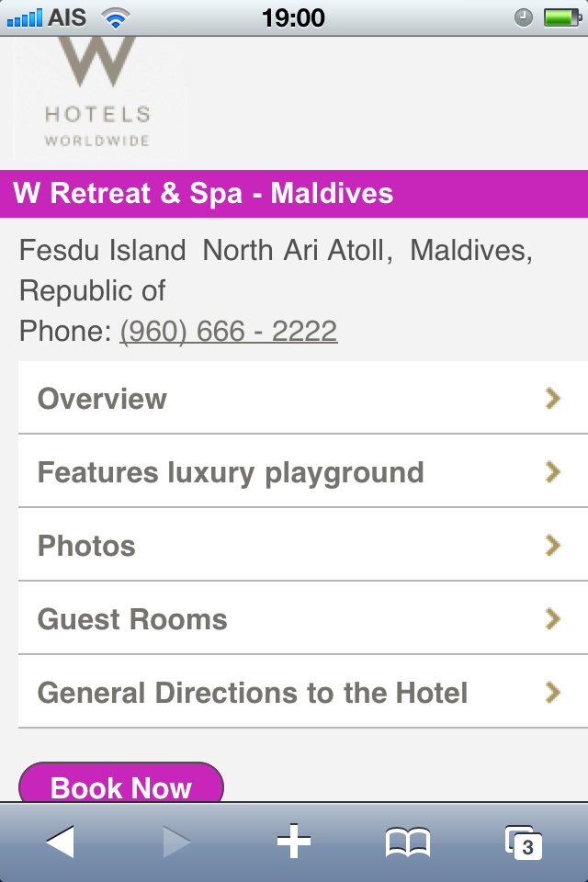
Task: Open the tabs pages icon
Action: 524,842
